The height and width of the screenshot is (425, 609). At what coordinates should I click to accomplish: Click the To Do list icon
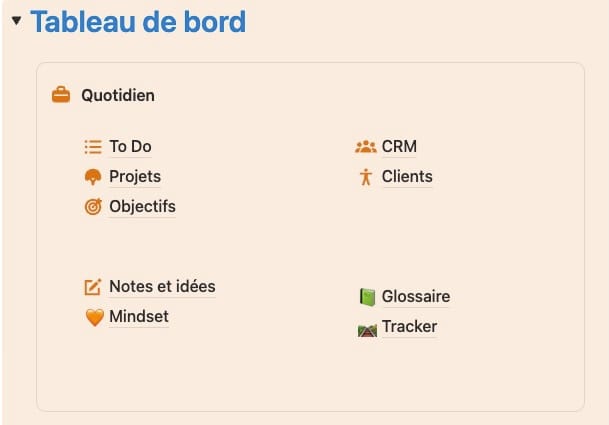(x=93, y=147)
